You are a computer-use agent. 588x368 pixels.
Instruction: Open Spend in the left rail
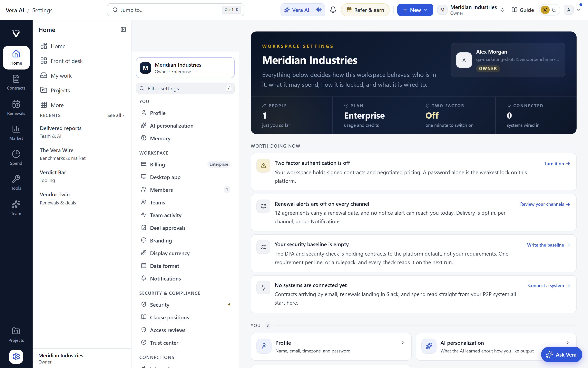click(x=16, y=158)
